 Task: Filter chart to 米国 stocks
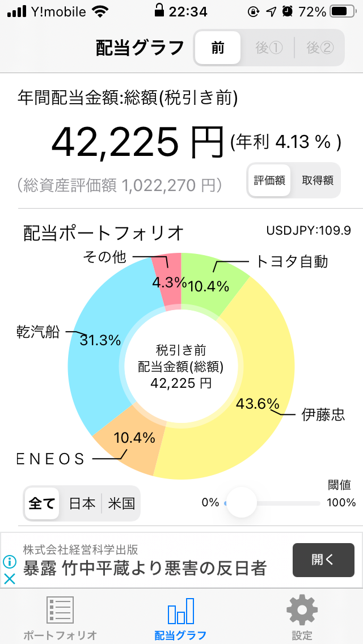pyautogui.click(x=121, y=503)
